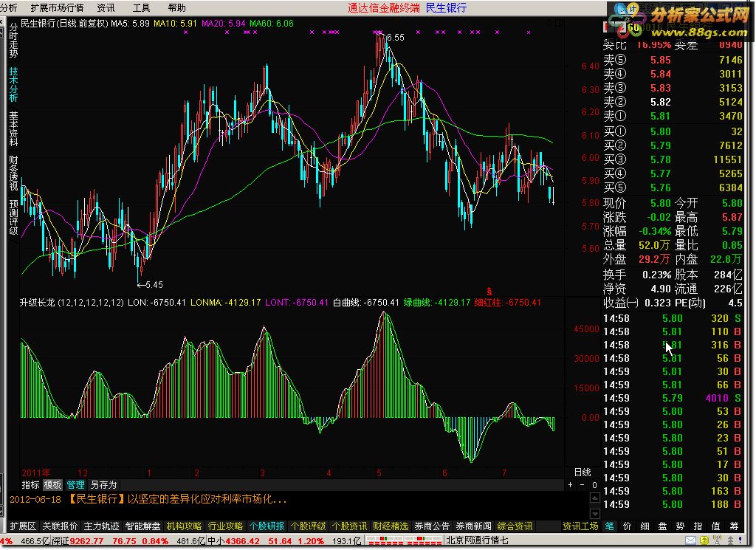Select the 指 index tab

(x=698, y=526)
